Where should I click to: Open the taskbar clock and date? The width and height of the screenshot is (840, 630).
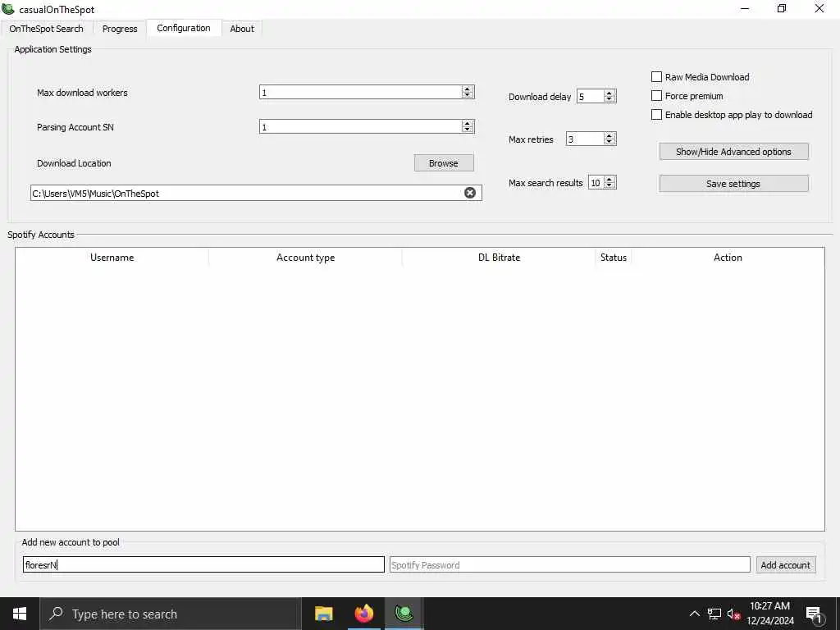tap(770, 614)
